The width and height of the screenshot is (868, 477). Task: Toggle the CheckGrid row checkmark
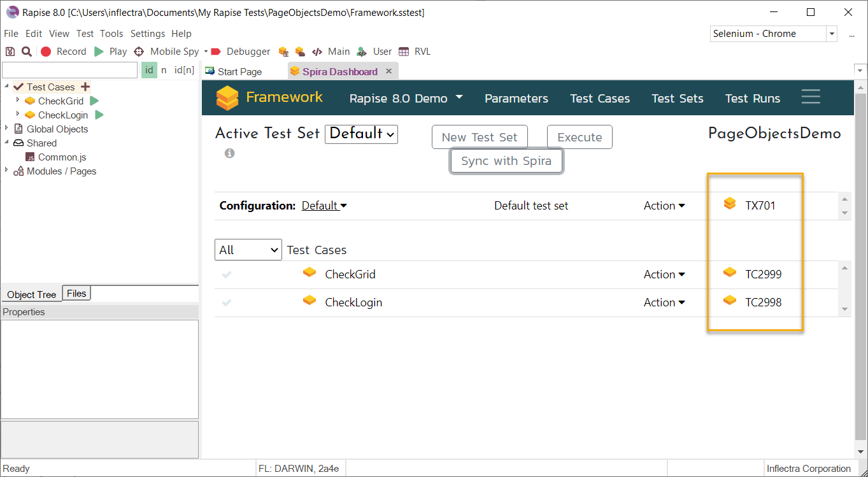[x=227, y=274]
